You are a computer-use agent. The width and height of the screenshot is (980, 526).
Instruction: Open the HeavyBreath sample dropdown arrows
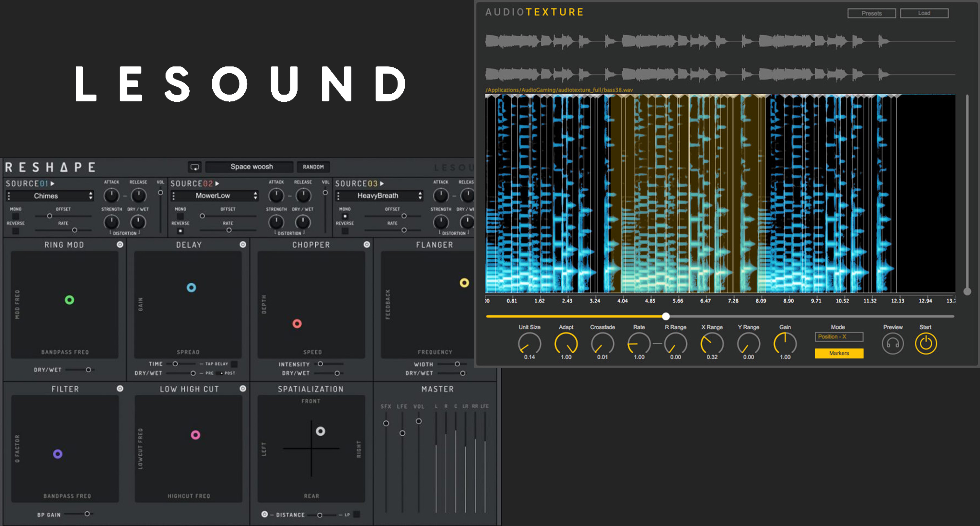coord(420,196)
